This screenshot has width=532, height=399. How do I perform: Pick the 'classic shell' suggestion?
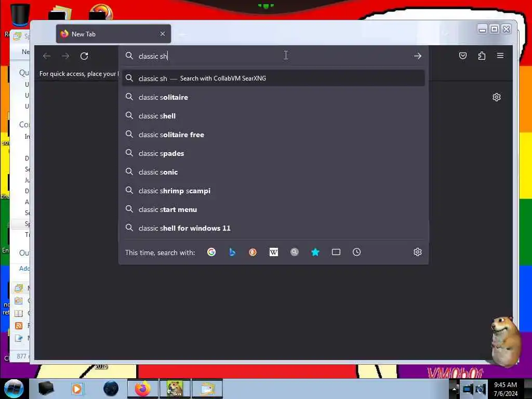pos(273,116)
